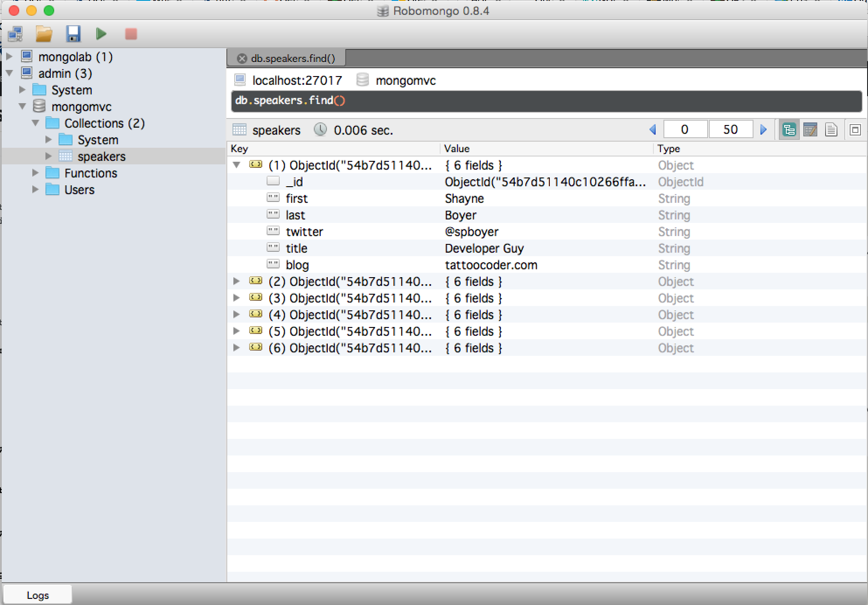Screen dimensions: 868x605
Task: Click the icon beside the _id field
Action: coord(273,181)
